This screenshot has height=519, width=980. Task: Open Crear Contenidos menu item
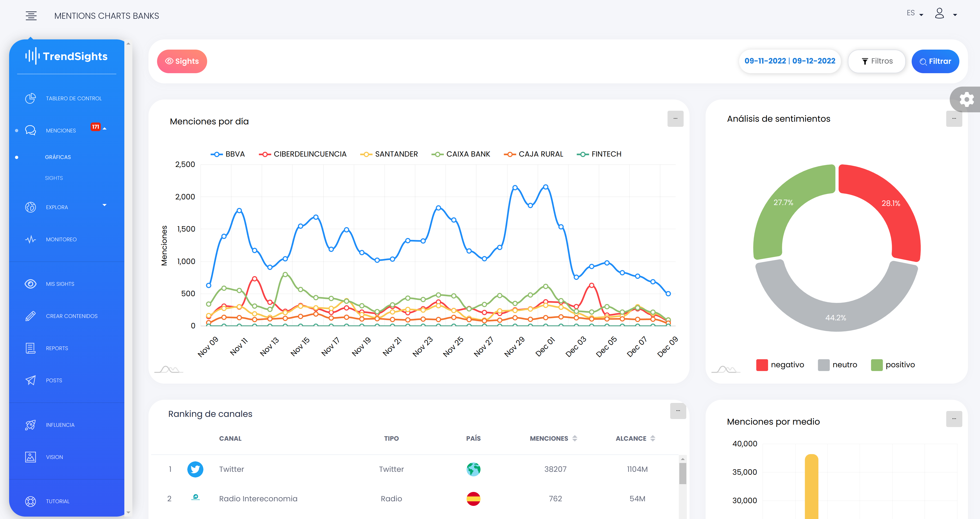66,316
